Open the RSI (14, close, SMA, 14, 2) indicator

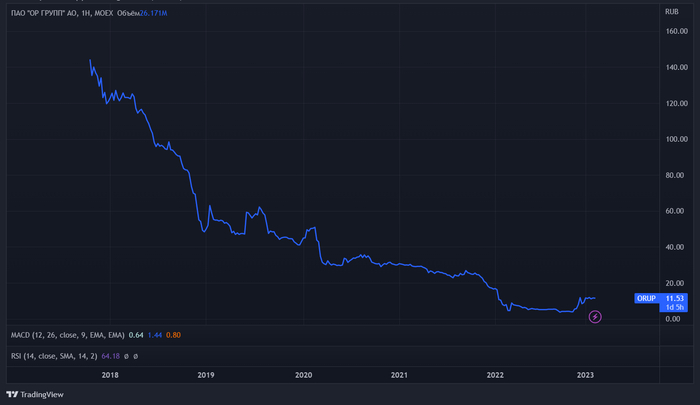(x=54, y=356)
